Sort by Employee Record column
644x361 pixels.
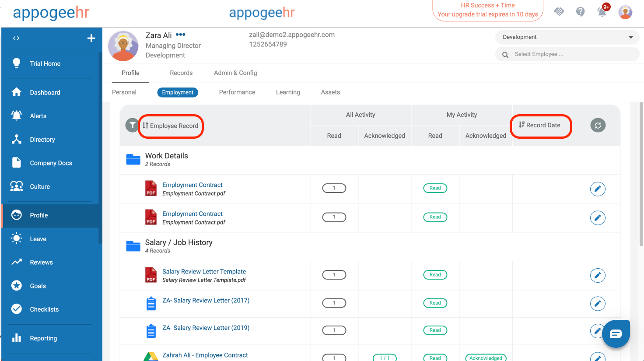click(171, 126)
